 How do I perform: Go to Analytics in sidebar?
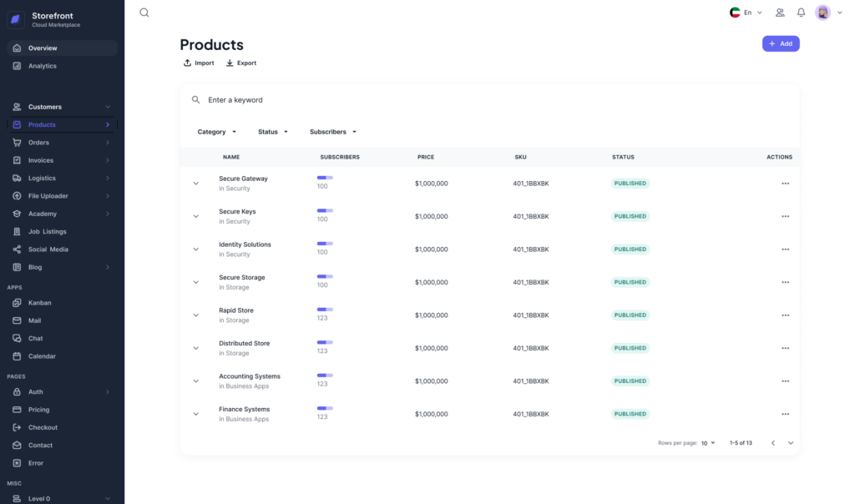(43, 66)
